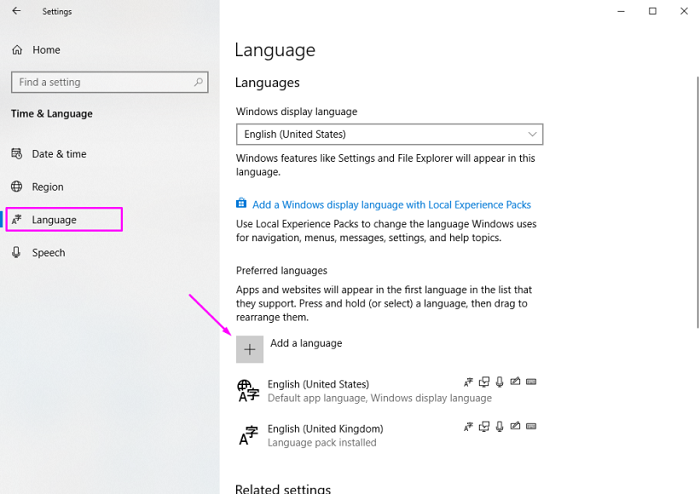Screen dimensions: 700x494
Task: Click the English (United States) language icon
Action: [248, 391]
